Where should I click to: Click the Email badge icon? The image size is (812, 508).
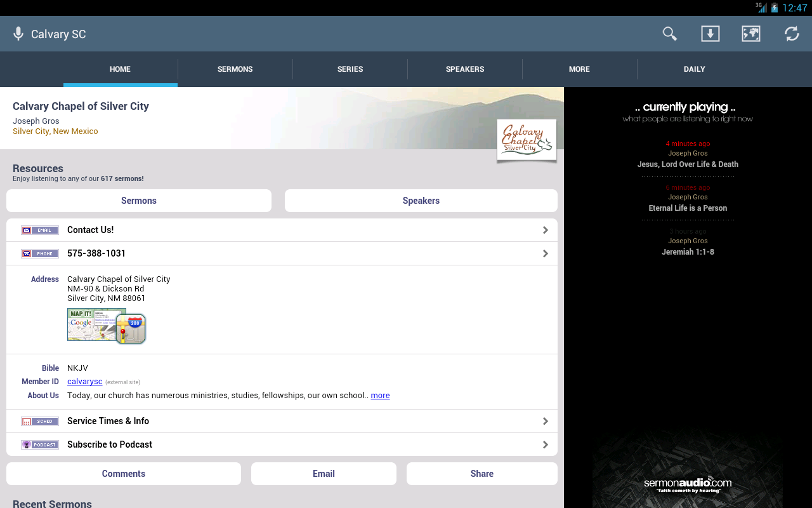pos(40,230)
